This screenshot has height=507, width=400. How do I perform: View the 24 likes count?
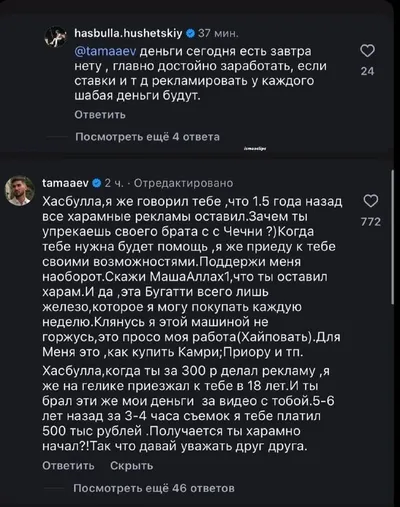367,71
